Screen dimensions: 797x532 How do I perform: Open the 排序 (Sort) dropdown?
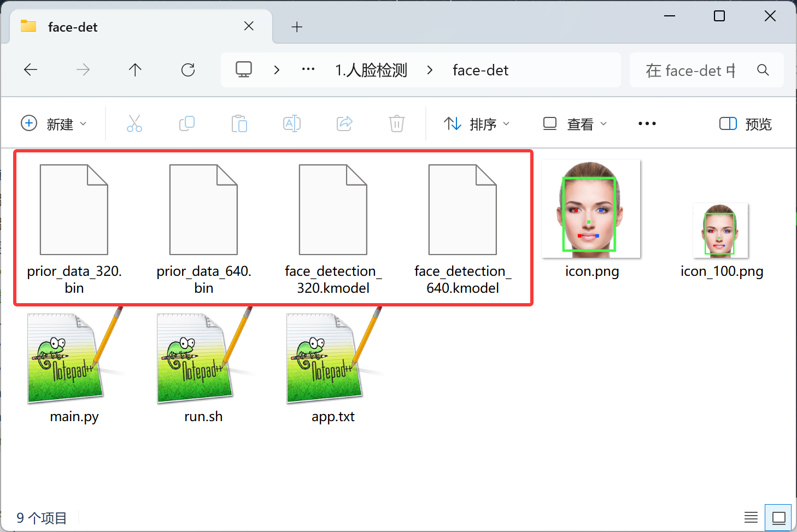(x=476, y=124)
